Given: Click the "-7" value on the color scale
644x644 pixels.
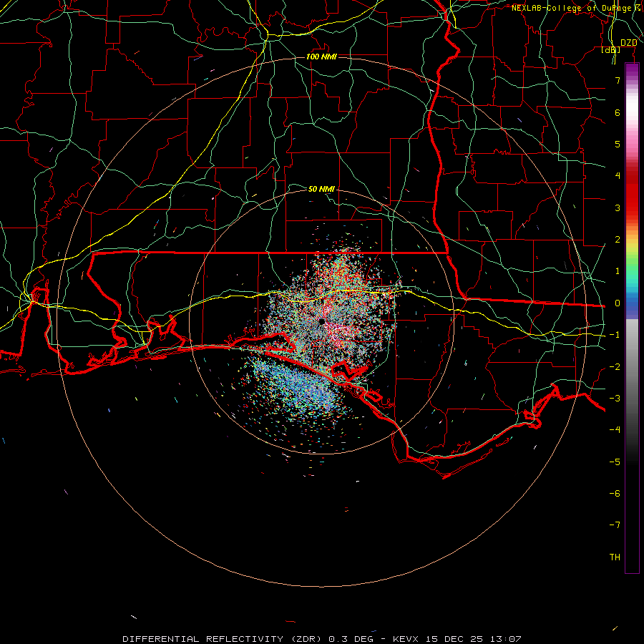Looking at the screenshot, I should 615,525.
